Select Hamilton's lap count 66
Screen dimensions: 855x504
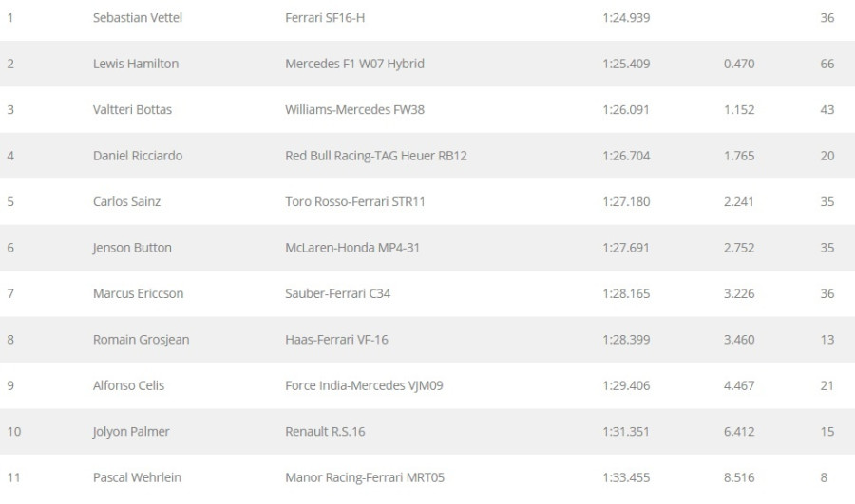[826, 64]
